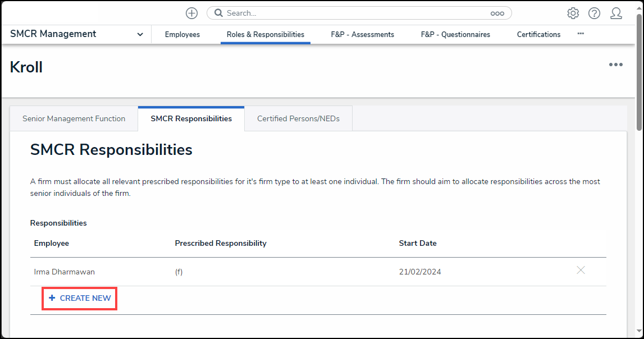
Task: Open the settings gear icon
Action: point(573,13)
